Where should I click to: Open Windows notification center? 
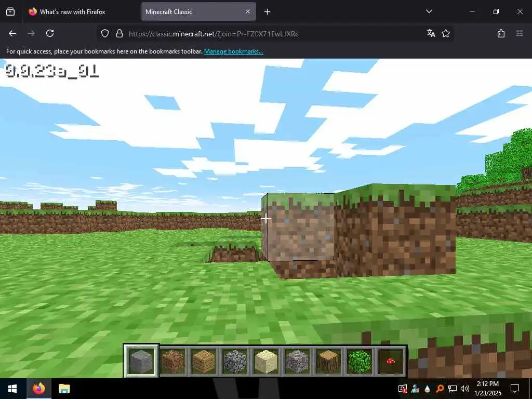pos(515,389)
